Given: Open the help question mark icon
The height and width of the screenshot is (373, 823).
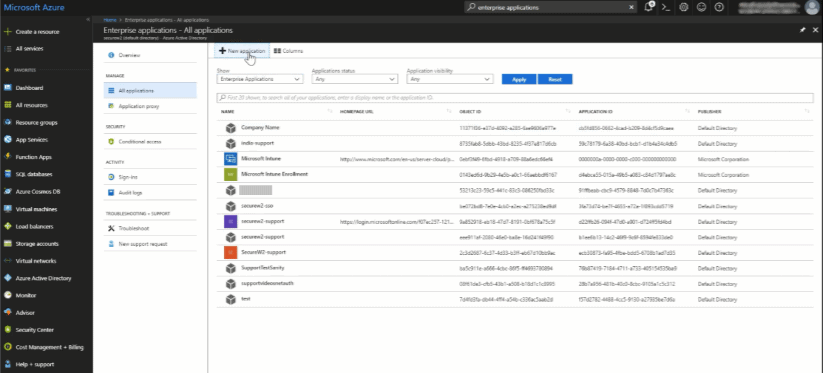Looking at the screenshot, I should click(719, 7).
